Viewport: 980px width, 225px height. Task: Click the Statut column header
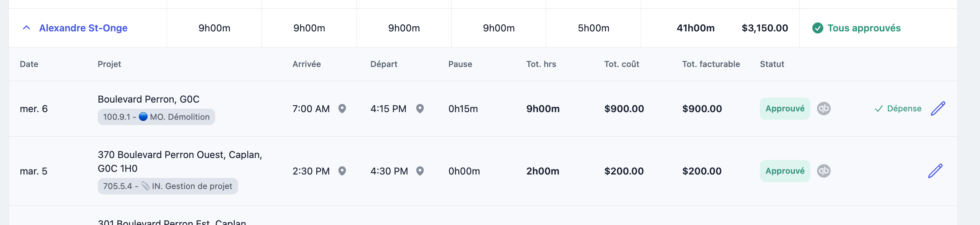click(x=772, y=64)
